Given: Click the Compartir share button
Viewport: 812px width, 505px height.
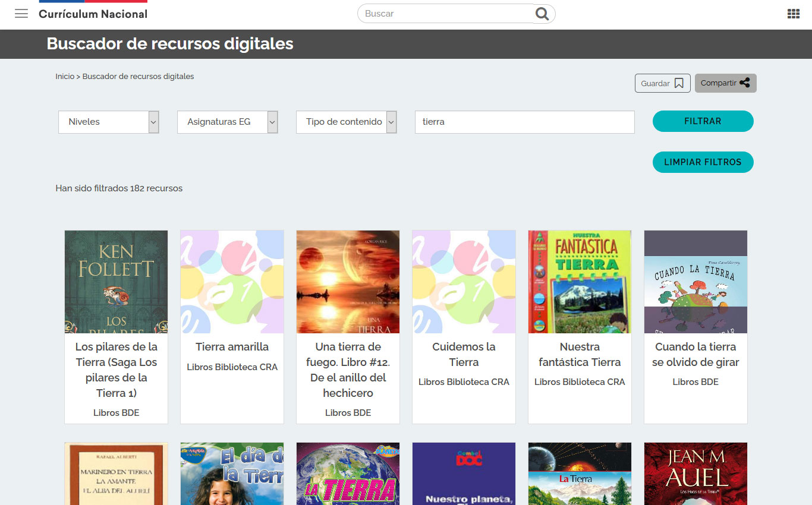Looking at the screenshot, I should (725, 83).
